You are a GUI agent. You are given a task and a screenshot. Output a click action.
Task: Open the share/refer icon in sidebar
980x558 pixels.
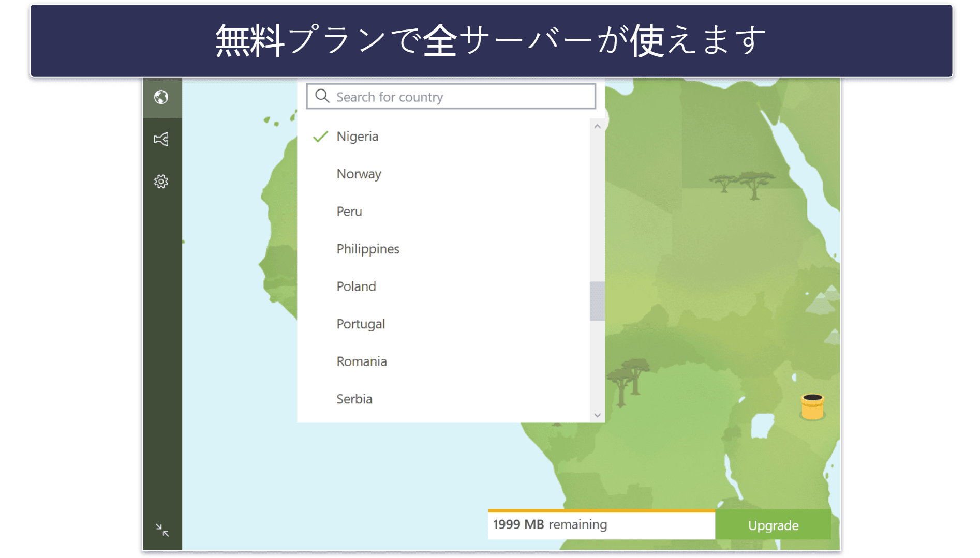[x=161, y=139]
